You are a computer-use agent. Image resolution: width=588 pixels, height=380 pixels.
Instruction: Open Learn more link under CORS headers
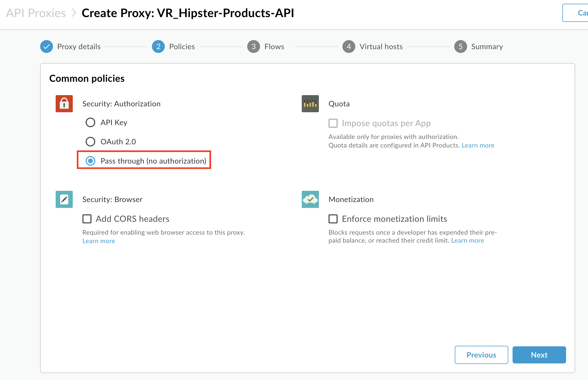pos(99,241)
